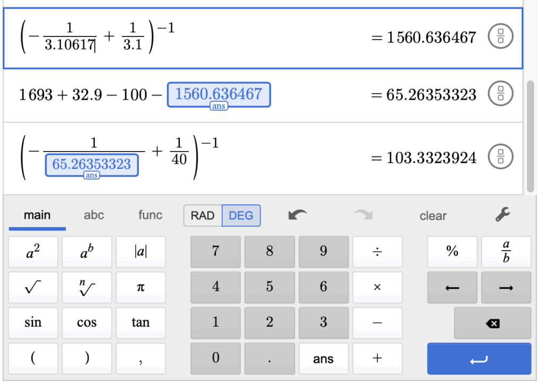Open the wrench settings menu
The width and height of the screenshot is (543, 392).
(x=502, y=215)
